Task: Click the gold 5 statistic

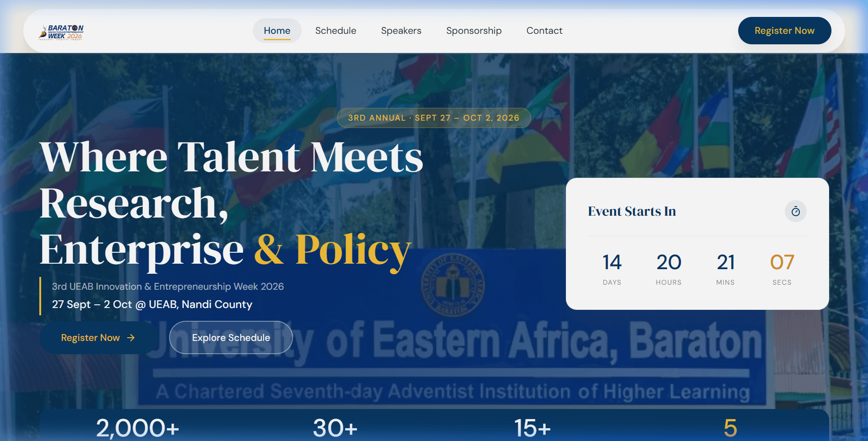Action: (x=730, y=428)
